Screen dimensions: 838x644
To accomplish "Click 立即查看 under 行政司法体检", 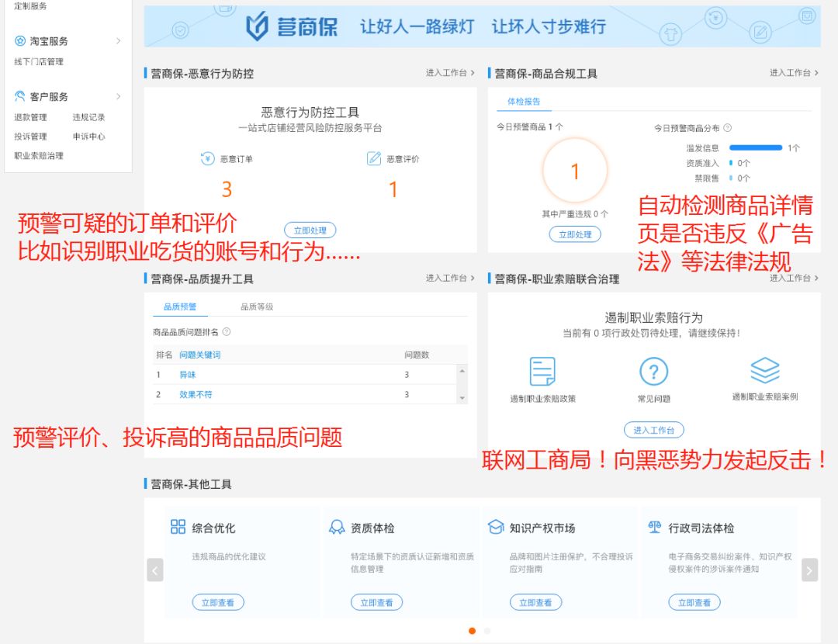I will [694, 602].
